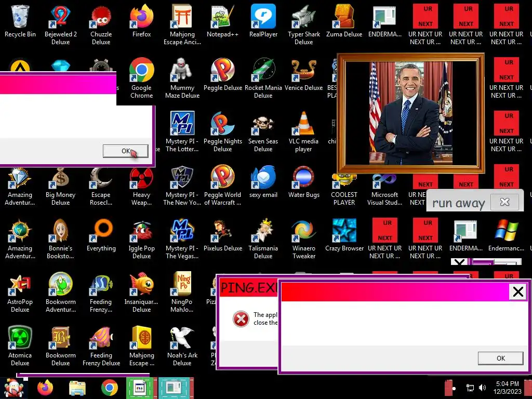Viewport: 532px width, 399px height.
Task: Click the Feeding Frenzy Deluxe icon
Action: 101,347
